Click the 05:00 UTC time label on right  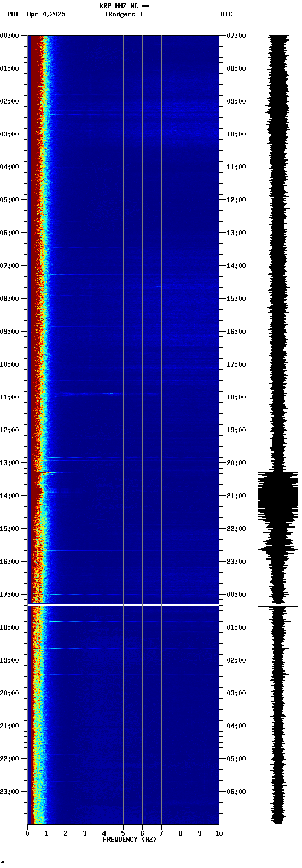(x=236, y=759)
